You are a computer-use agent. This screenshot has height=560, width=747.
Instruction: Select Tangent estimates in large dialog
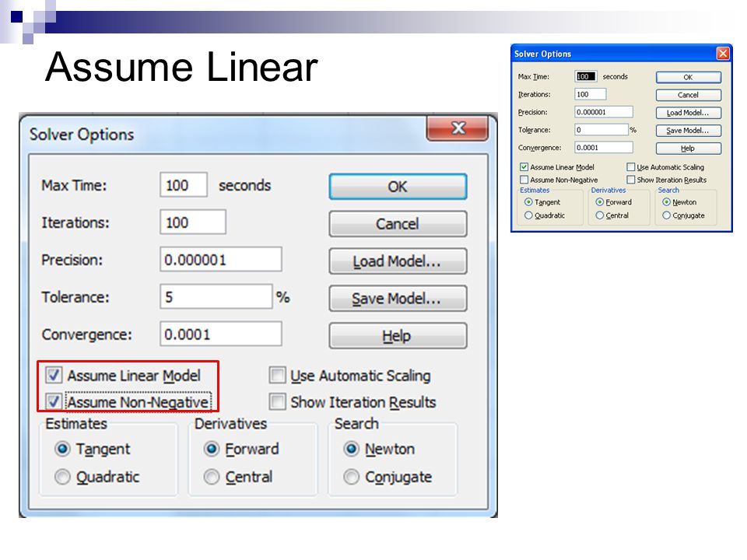62,449
